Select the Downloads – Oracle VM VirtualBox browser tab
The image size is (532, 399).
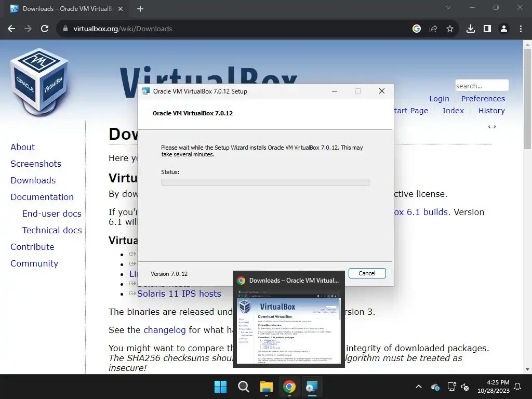click(66, 9)
